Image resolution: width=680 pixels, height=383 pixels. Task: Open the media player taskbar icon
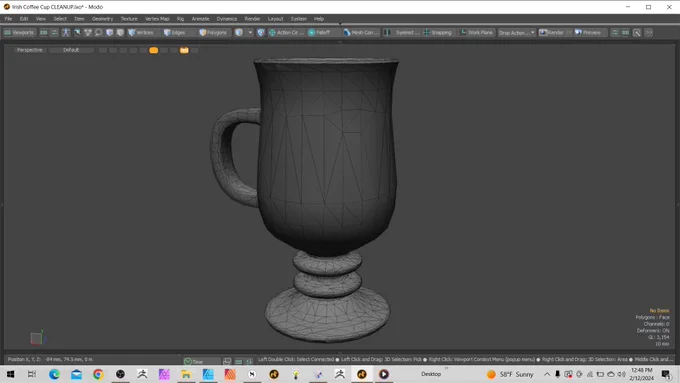pos(384,374)
